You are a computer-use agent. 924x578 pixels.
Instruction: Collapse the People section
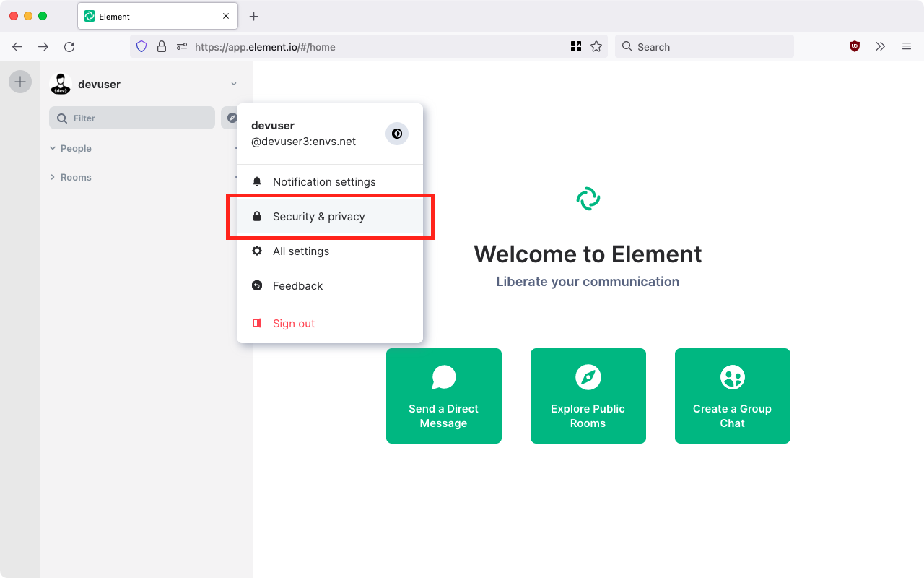(x=71, y=148)
